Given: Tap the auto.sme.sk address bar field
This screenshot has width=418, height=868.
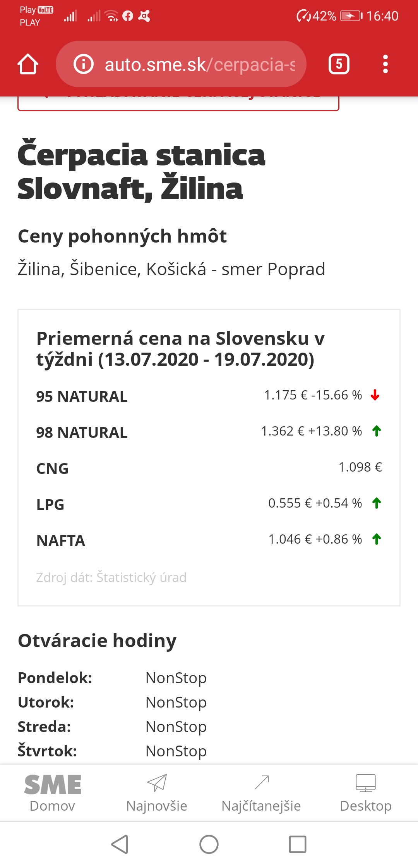Looking at the screenshot, I should 199,64.
